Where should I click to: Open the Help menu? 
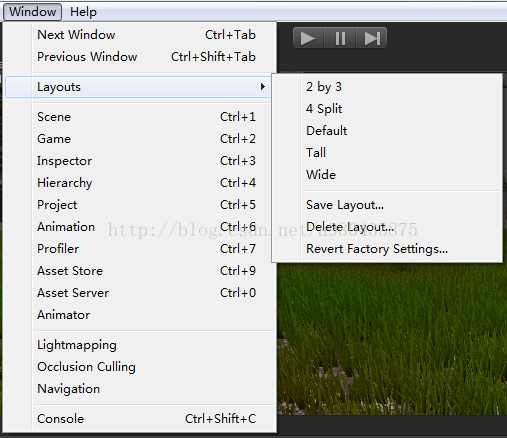pos(83,12)
